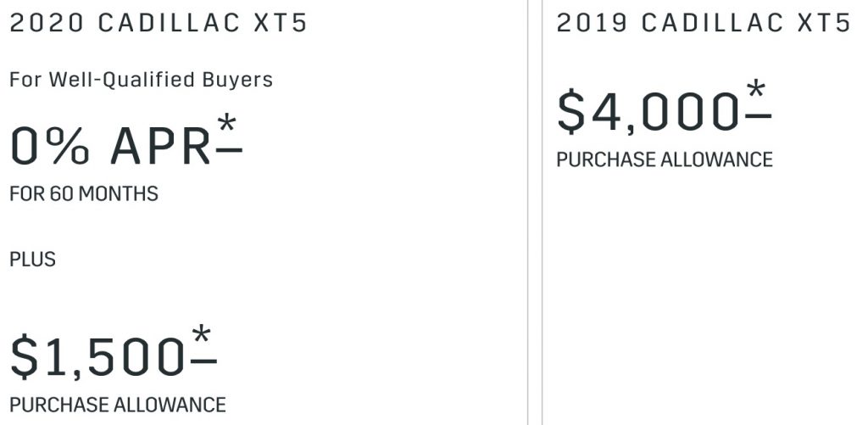Click the PLUS label
The width and height of the screenshot is (868, 425).
click(x=33, y=260)
